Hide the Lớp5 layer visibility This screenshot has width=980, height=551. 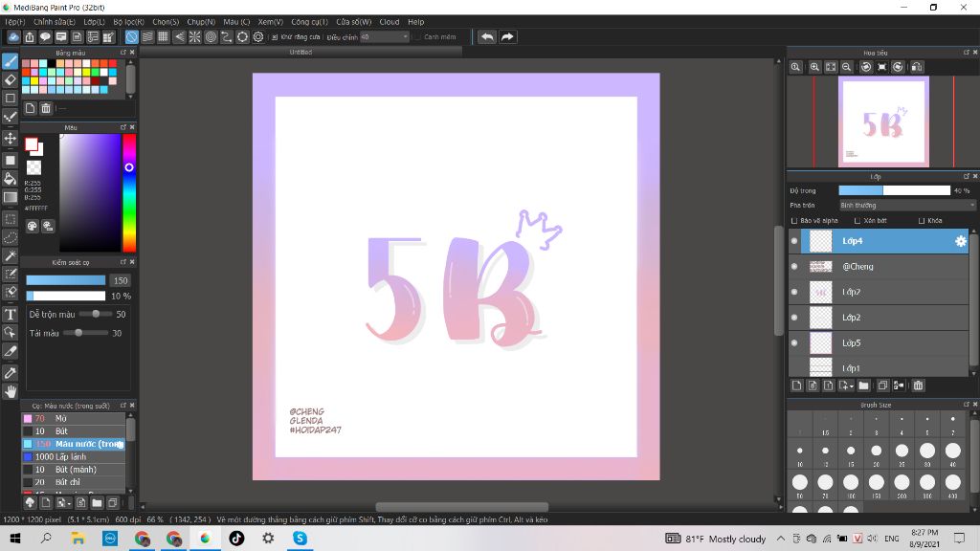pyautogui.click(x=794, y=342)
